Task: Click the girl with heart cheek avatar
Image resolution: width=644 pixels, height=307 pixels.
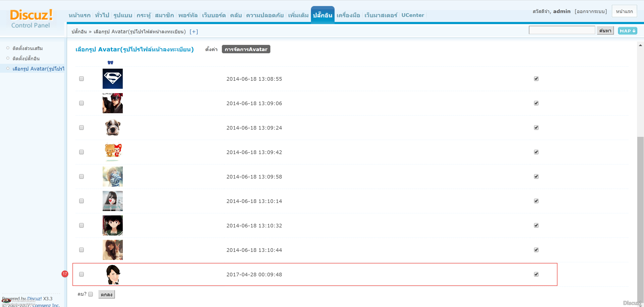Action: (x=113, y=201)
